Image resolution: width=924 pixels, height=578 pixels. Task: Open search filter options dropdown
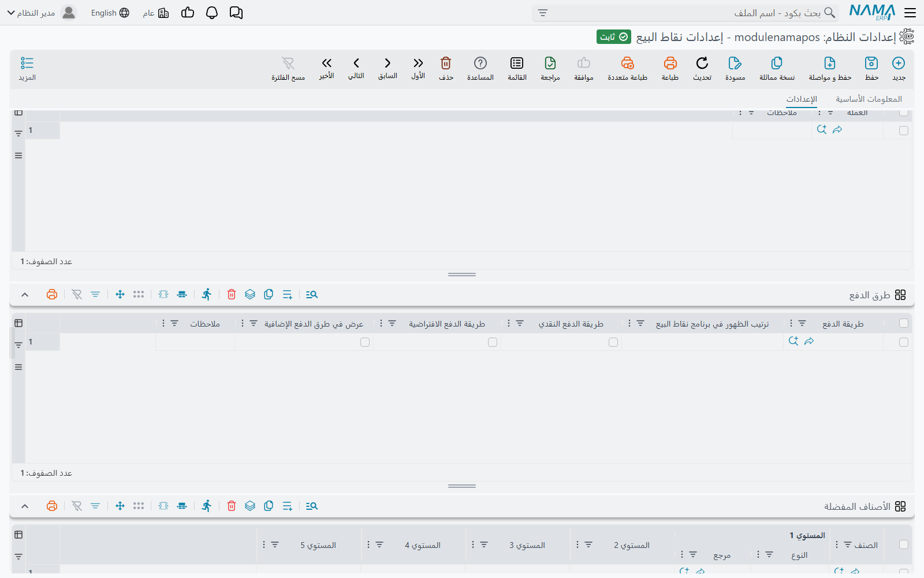click(543, 13)
